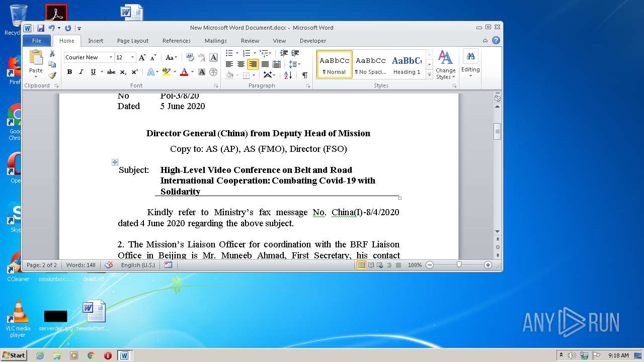Open the Courier New font name dropdown
The height and width of the screenshot is (362, 644).
(111, 57)
